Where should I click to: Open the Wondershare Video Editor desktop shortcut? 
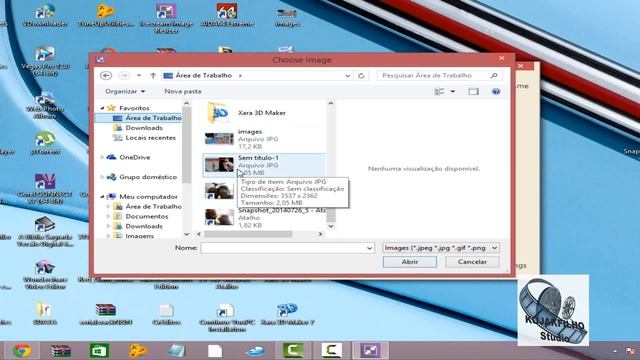point(45,274)
